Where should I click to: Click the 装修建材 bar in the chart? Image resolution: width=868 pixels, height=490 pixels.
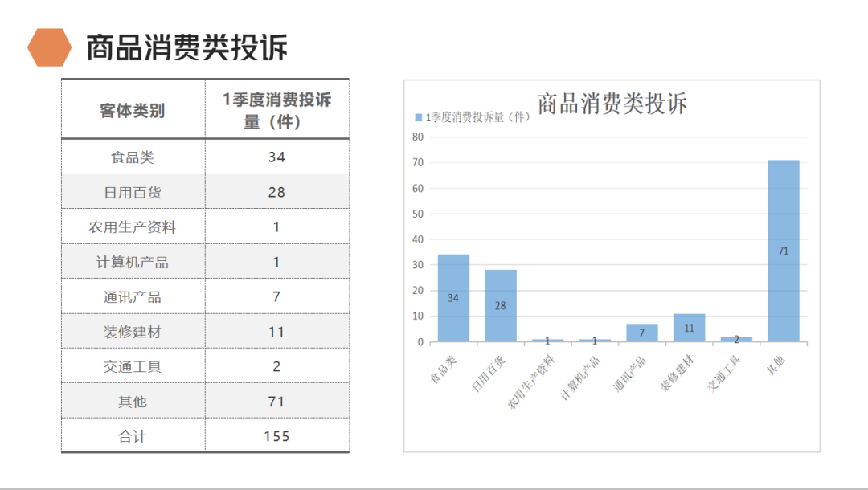(690, 328)
